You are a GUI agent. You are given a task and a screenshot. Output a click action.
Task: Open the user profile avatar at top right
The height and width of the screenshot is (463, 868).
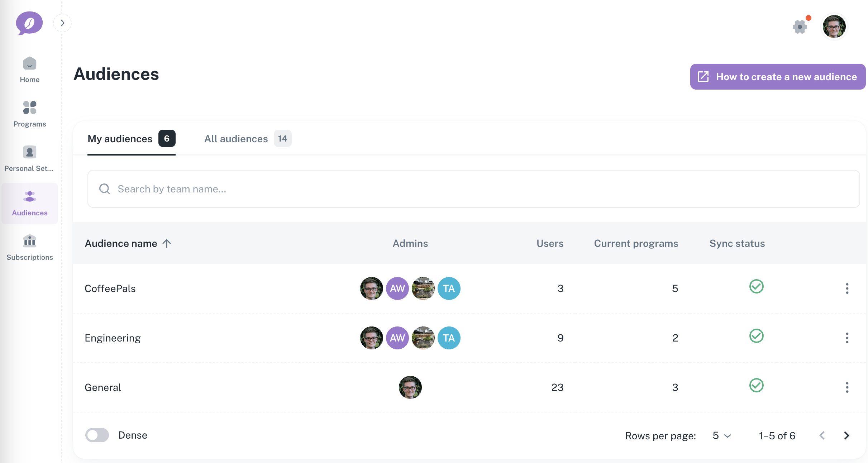click(834, 27)
